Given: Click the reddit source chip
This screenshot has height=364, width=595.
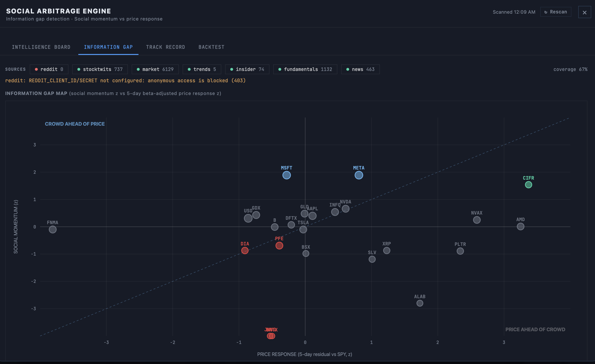Looking at the screenshot, I should click(49, 69).
